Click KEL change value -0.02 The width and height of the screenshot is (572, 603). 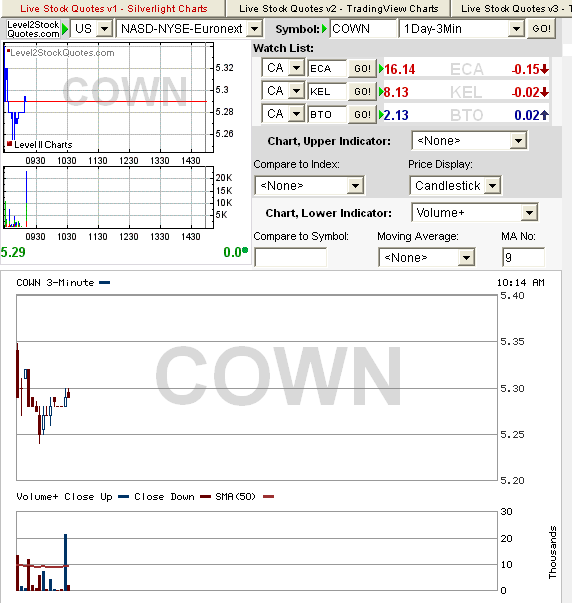[x=525, y=92]
